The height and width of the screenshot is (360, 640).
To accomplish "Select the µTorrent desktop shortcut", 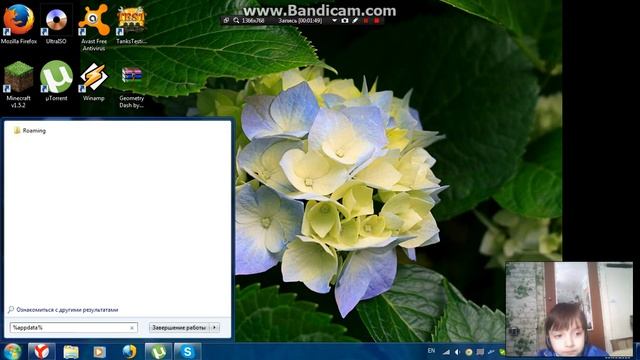I will click(x=56, y=81).
